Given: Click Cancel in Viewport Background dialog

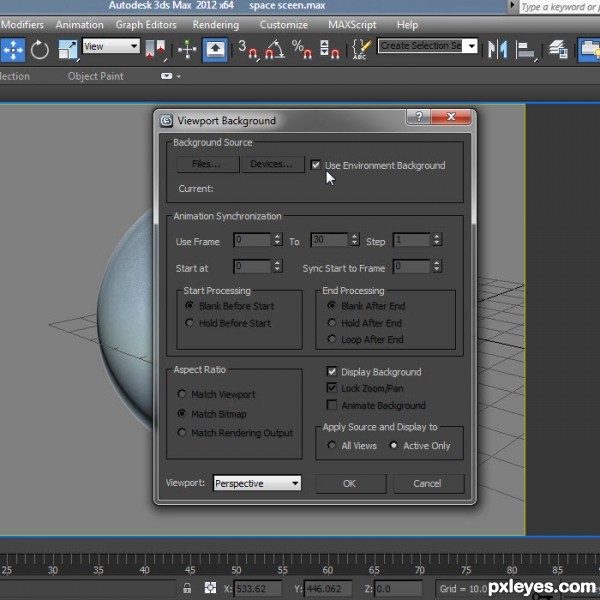Looking at the screenshot, I should 428,483.
